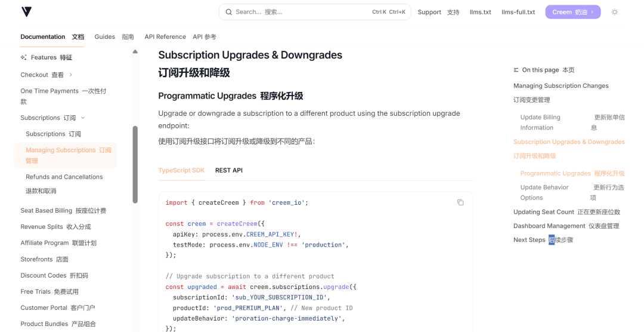Toggle light/dark theme sun icon
This screenshot has height=332, width=644.
tap(615, 12)
